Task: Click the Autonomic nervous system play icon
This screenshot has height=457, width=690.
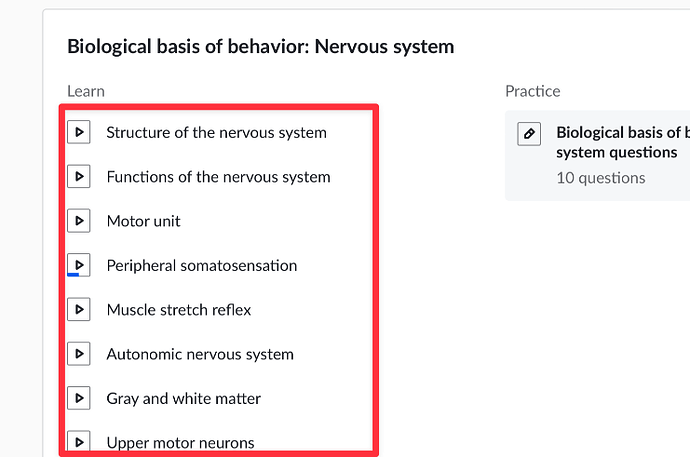Action: pos(79,354)
